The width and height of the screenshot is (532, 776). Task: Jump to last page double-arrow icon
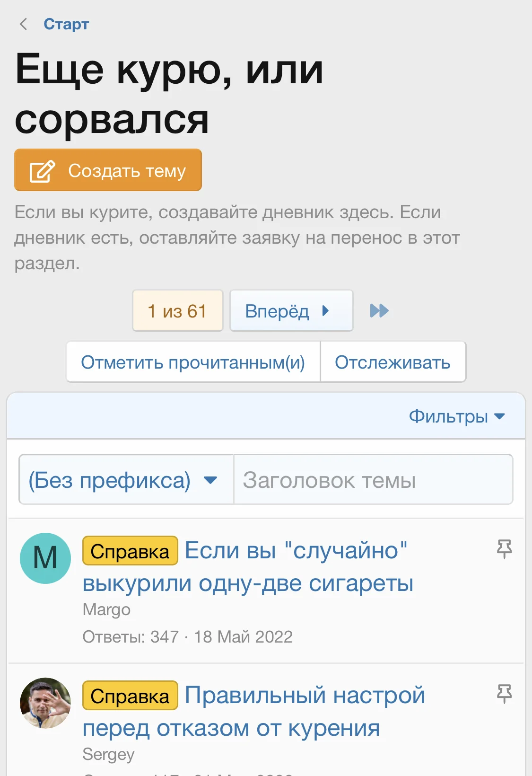click(379, 311)
